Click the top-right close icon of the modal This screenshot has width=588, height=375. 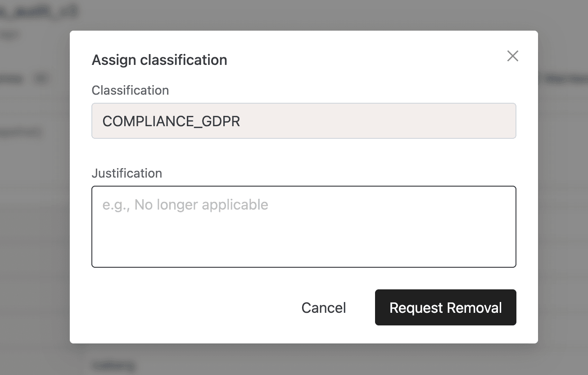(512, 56)
